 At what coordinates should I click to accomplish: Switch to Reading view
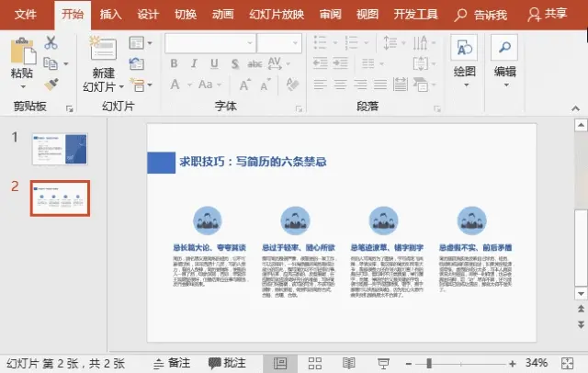pyautogui.click(x=349, y=363)
